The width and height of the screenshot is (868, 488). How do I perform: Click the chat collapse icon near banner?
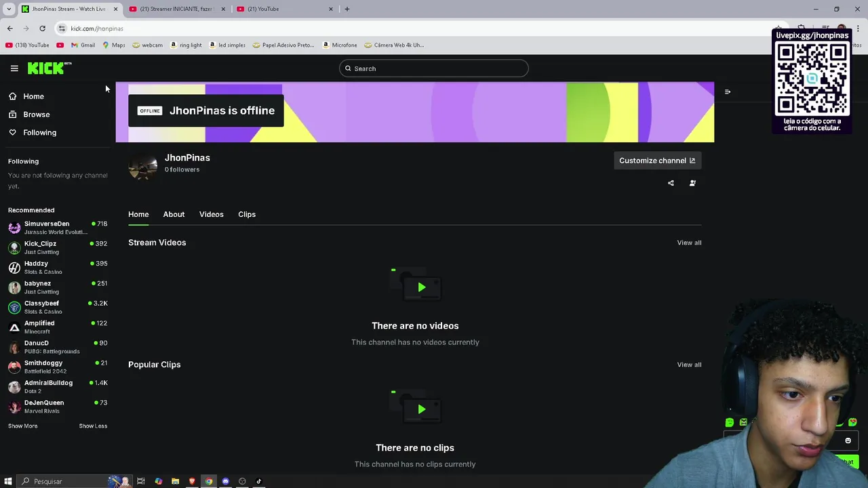click(728, 91)
